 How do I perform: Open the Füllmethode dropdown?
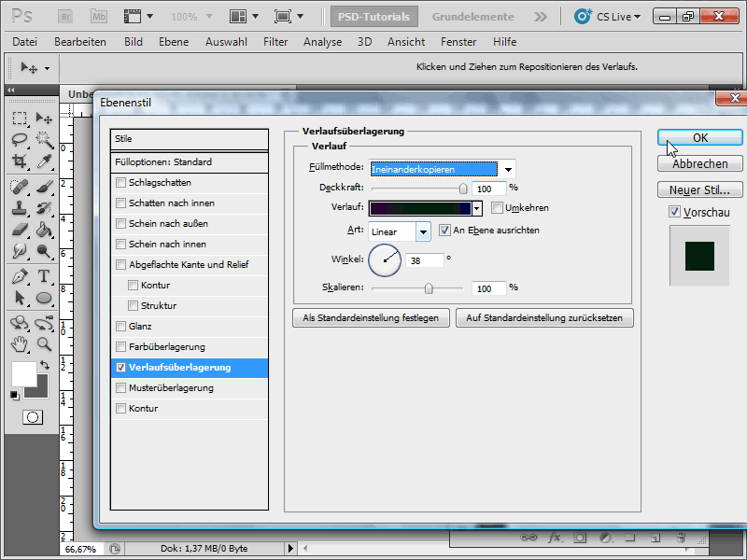click(x=508, y=169)
